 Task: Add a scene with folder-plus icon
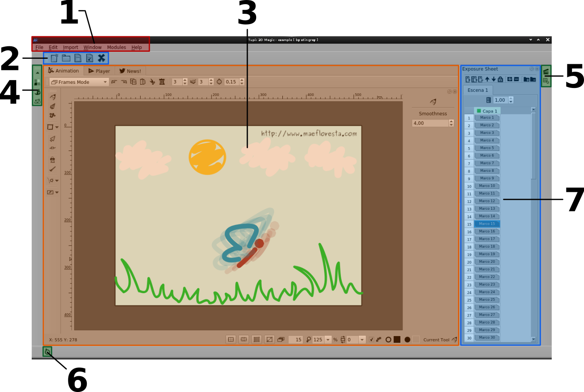(526, 79)
